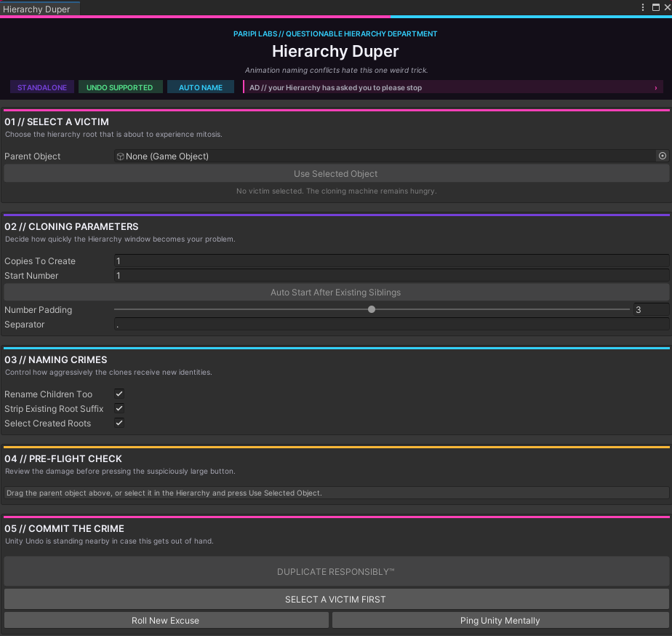
Task: Click the Separator label
Action: click(x=25, y=325)
